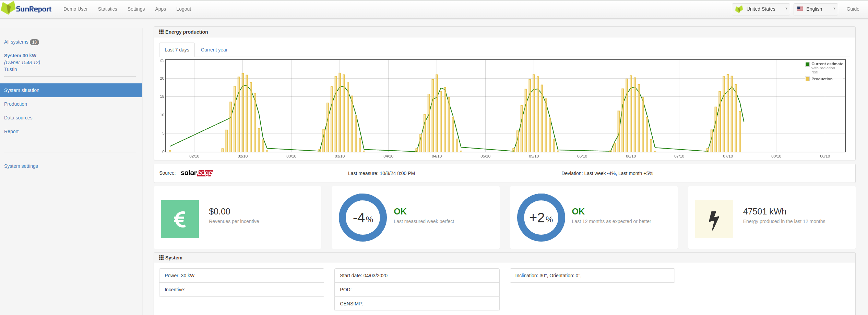Select System situation in the sidebar
The image size is (868, 315).
(x=71, y=90)
